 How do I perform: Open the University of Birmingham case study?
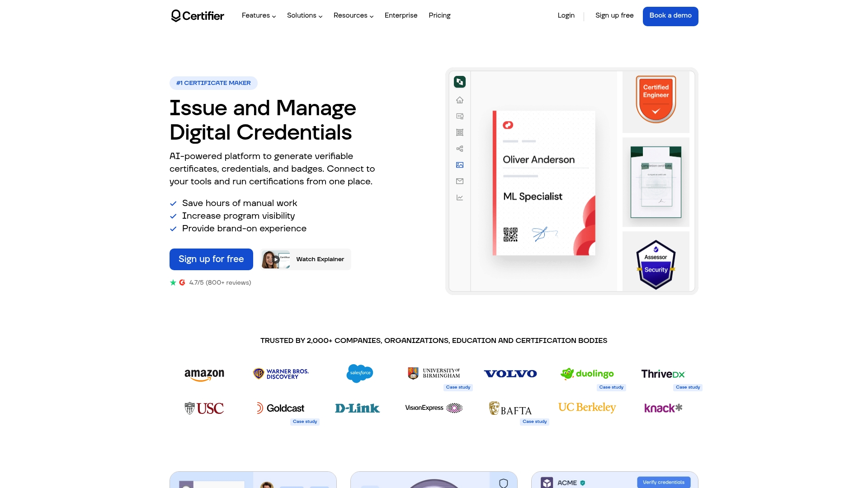click(x=458, y=387)
